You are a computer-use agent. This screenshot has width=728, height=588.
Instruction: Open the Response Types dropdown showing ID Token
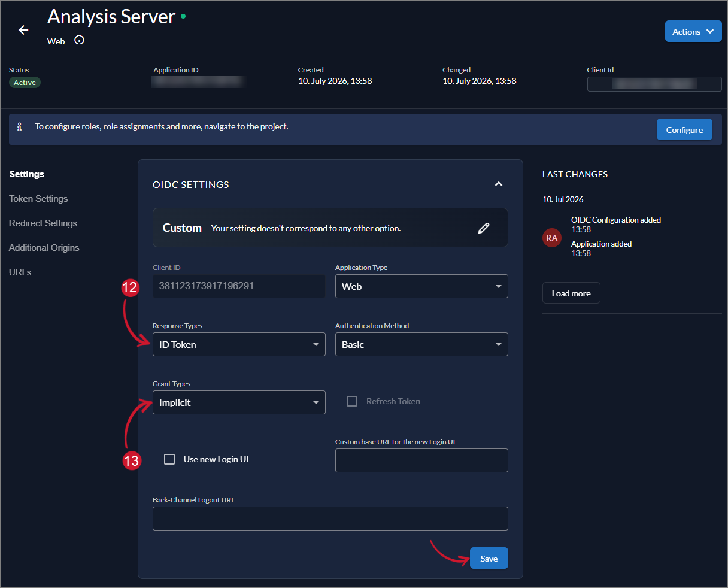pos(239,344)
